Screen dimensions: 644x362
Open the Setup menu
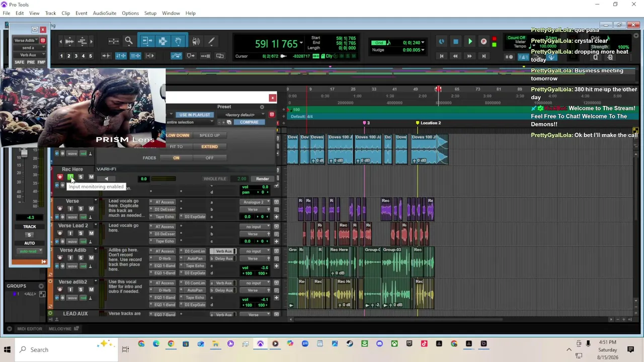point(150,13)
